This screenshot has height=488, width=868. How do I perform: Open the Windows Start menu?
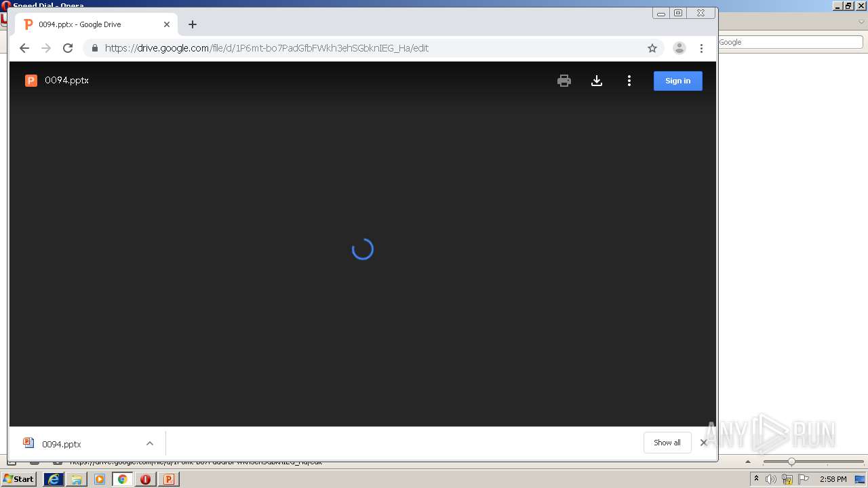[18, 479]
